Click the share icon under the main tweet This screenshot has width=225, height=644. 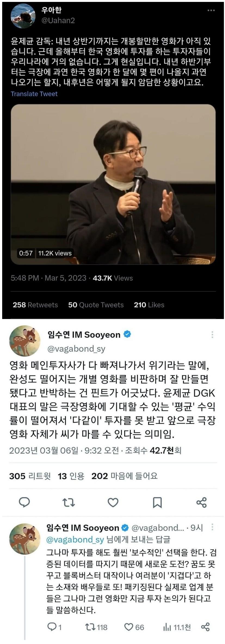click(x=201, y=502)
